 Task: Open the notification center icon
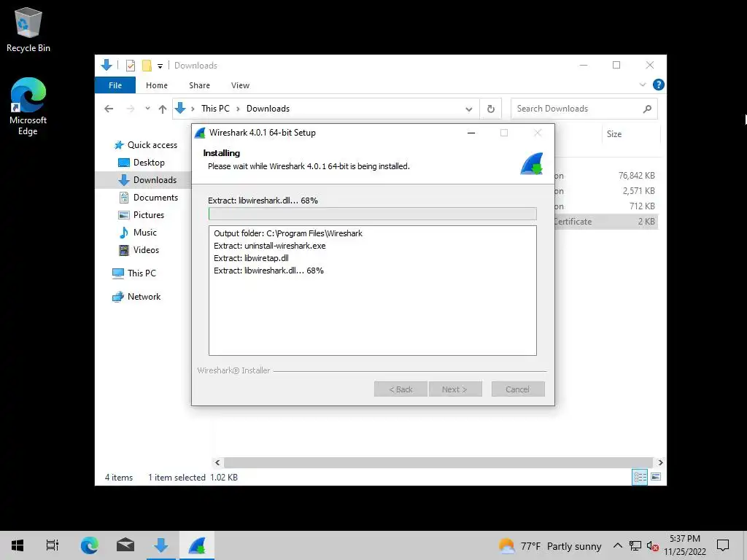pos(723,545)
